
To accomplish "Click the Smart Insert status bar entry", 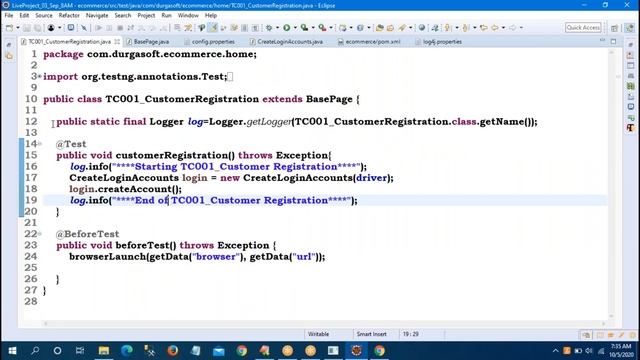I will (x=371, y=334).
